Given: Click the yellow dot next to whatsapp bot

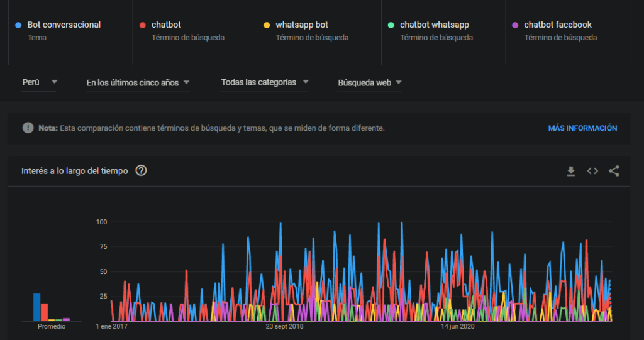Looking at the screenshot, I should tap(267, 25).
